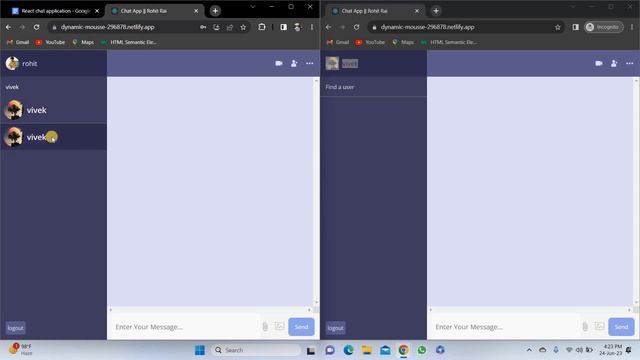Open extensions puzzle icon in left browser

262,27
